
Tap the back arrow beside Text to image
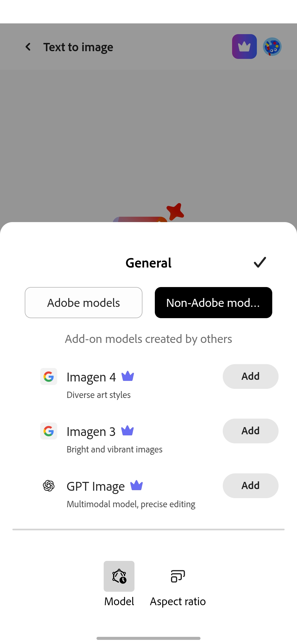(x=28, y=47)
